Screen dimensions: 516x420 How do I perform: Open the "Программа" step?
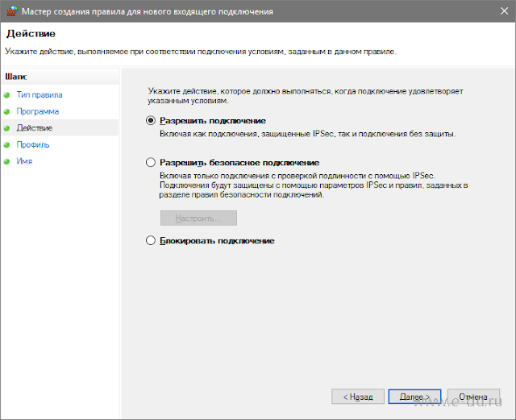(38, 111)
